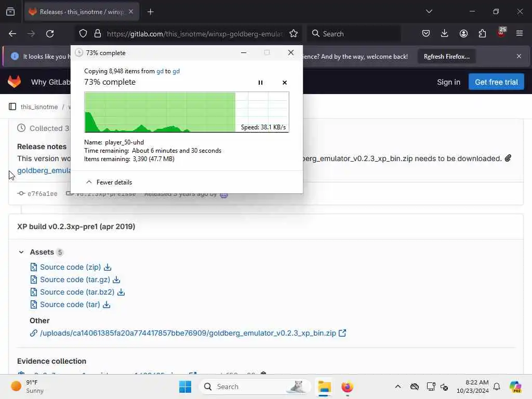The height and width of the screenshot is (399, 532).
Task: Select the Releases this_isnotme tab
Action: pos(82,12)
